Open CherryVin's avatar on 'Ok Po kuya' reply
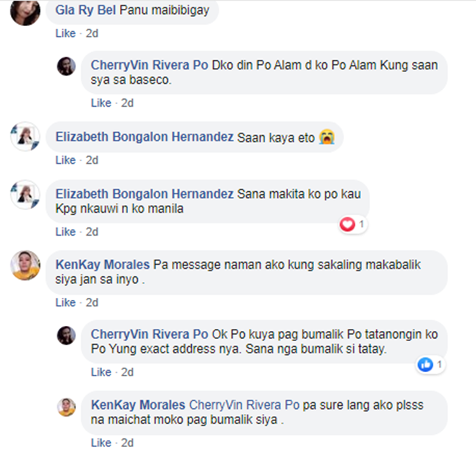Viewport: 476px width, 449px height. click(67, 335)
